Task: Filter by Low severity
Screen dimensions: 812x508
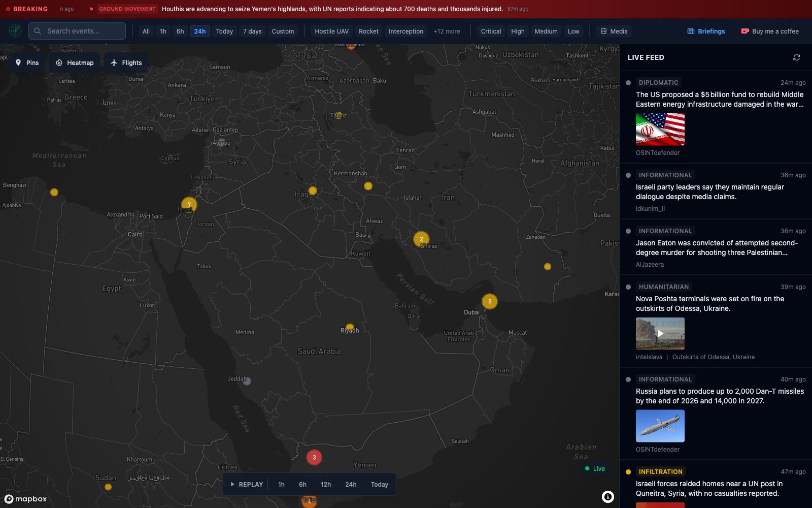Action: coord(573,31)
